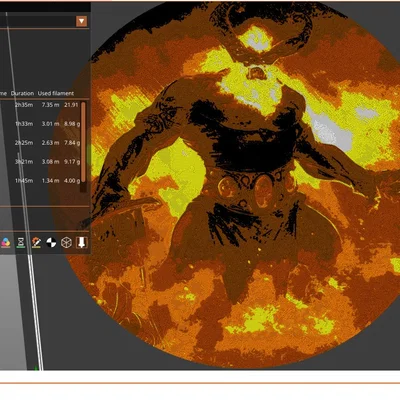
Task: Toggle the color changes icon
Action: point(6,242)
